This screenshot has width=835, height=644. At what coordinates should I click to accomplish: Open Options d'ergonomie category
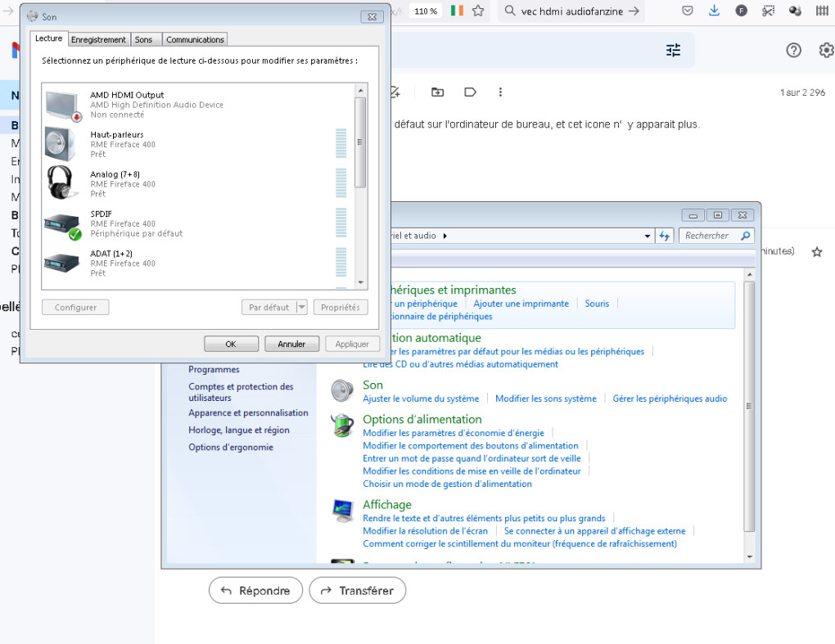coord(231,447)
